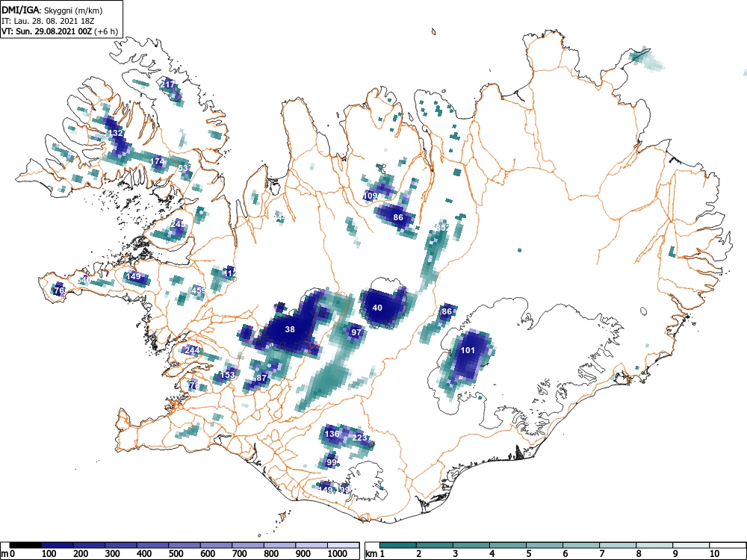Image resolution: width=747 pixels, height=560 pixels.
Task: Click the visibility value 97 on the map
Action: coord(356,332)
